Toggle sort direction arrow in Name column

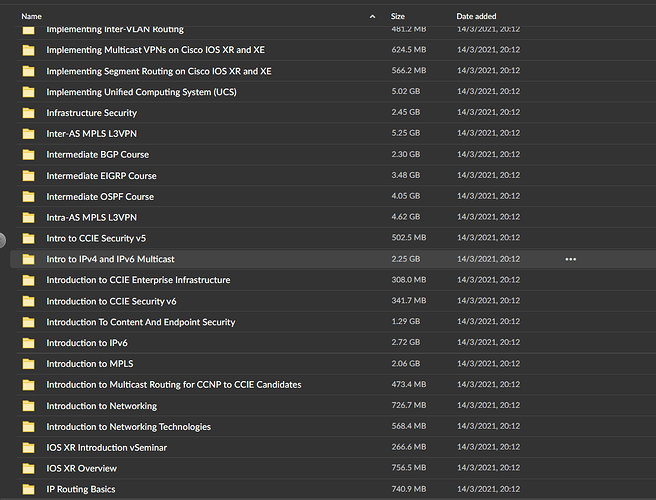372,17
